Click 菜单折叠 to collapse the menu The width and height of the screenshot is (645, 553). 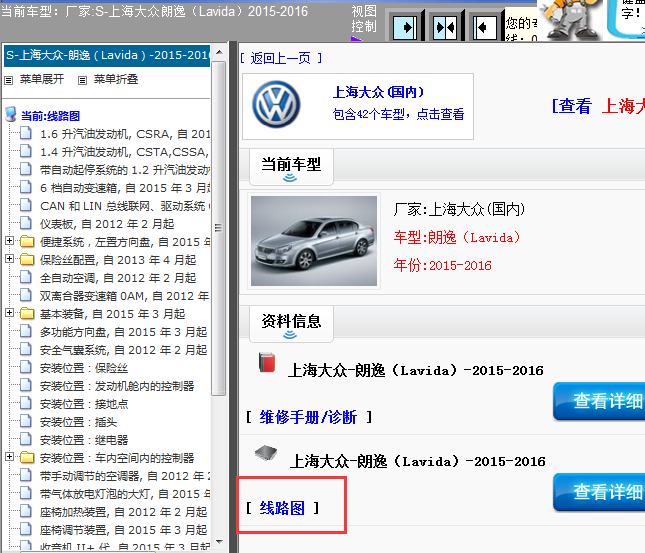point(116,79)
